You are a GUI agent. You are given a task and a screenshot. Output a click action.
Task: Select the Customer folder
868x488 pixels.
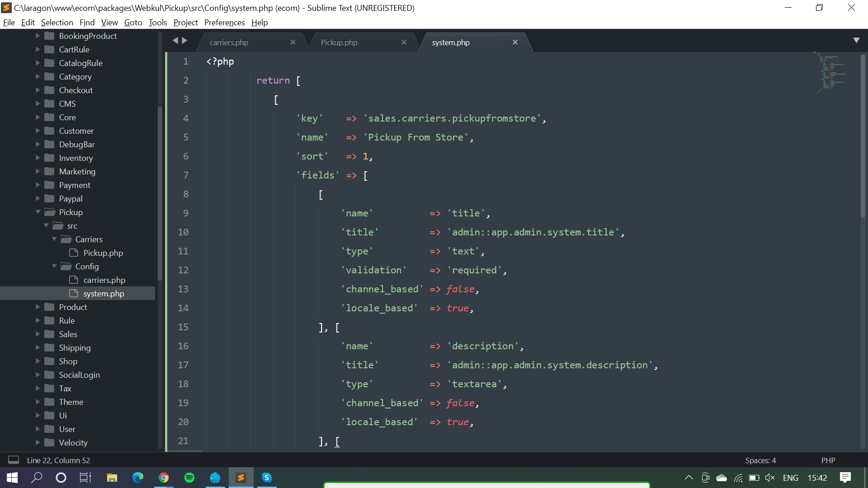pos(76,131)
